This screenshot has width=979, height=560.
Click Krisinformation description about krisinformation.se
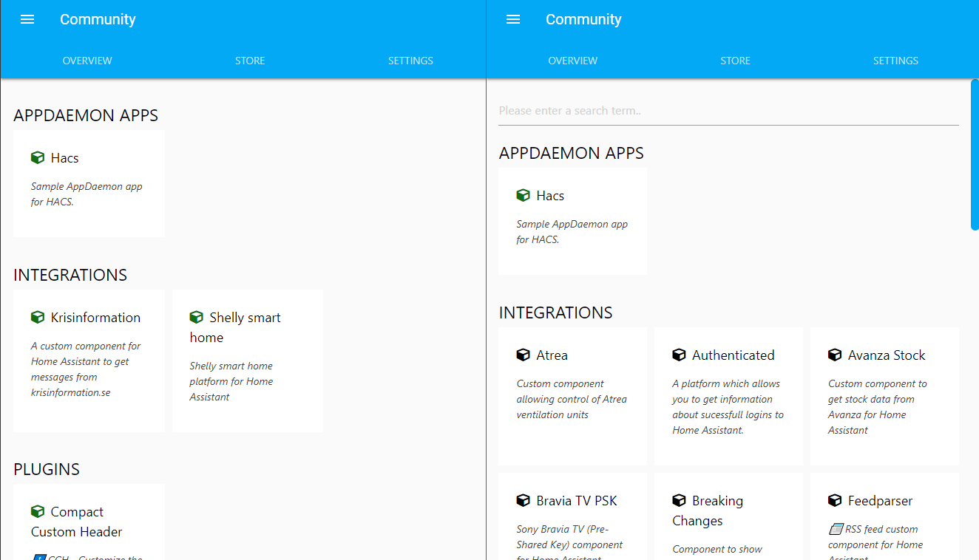[86, 369]
